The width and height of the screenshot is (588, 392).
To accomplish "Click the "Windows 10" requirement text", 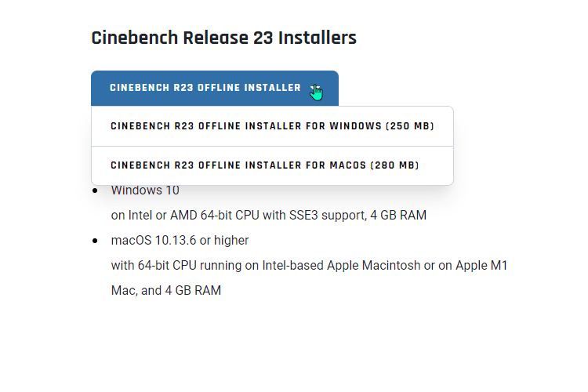I will [x=145, y=191].
